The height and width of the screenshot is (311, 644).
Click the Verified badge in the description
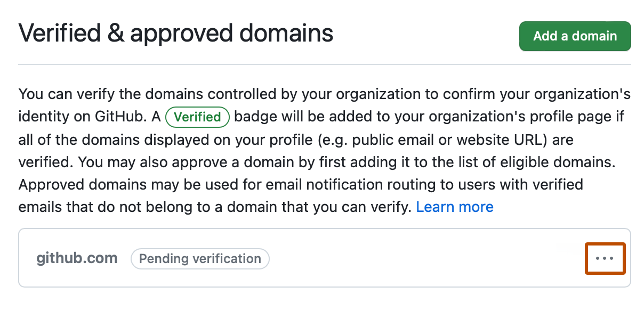click(x=197, y=117)
